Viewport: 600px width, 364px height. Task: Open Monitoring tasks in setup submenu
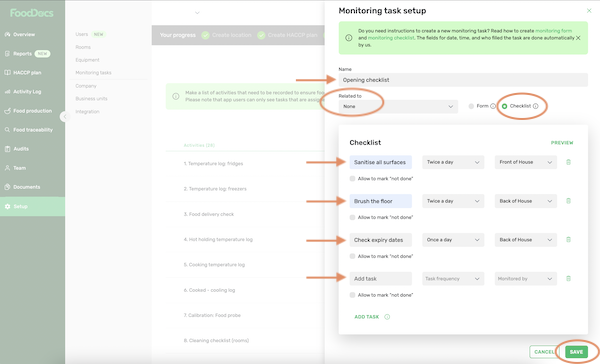point(93,73)
